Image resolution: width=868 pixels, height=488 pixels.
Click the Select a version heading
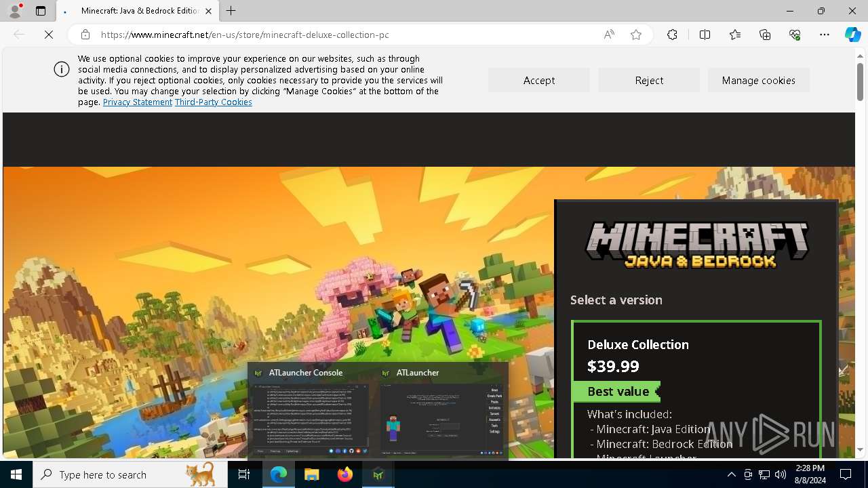[x=616, y=300]
